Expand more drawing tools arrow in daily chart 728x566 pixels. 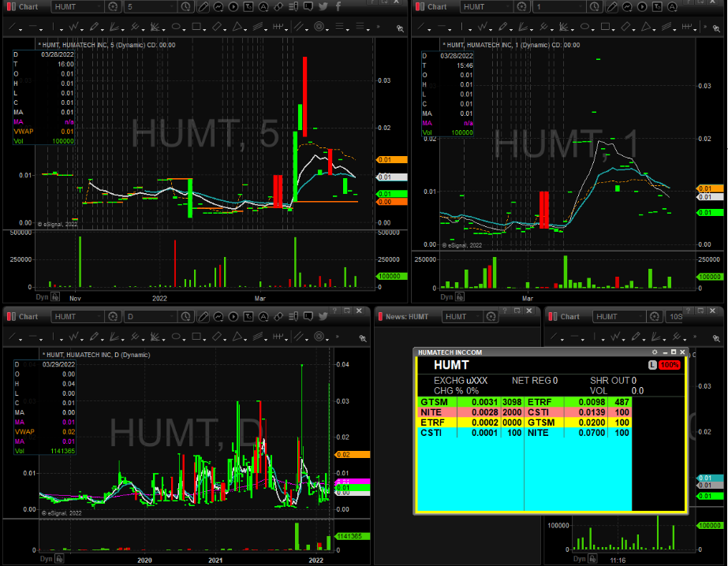338,337
